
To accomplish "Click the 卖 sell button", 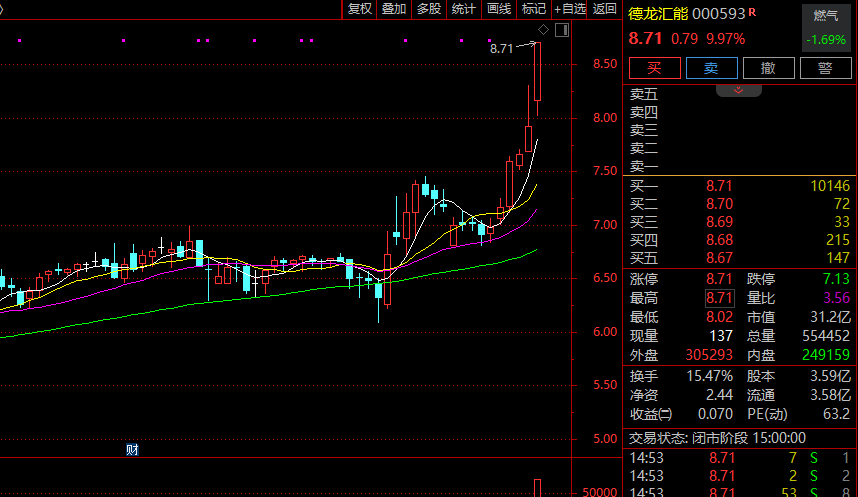I will click(711, 68).
